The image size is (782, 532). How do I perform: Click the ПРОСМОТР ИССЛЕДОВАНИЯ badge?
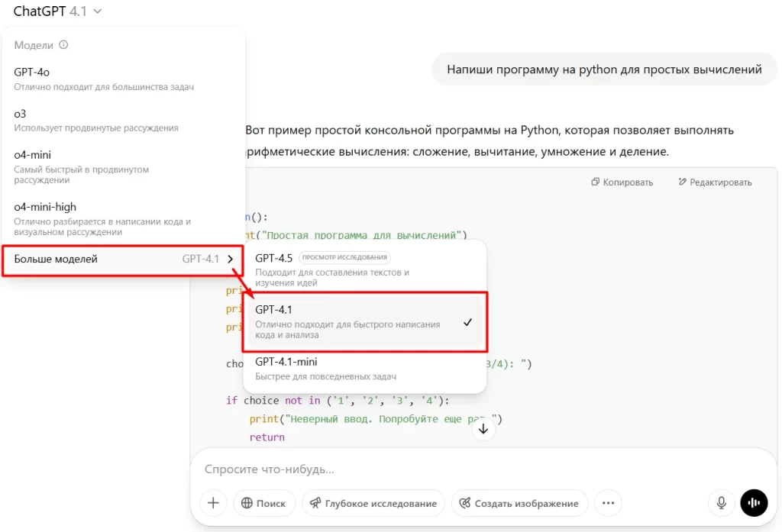pos(344,257)
